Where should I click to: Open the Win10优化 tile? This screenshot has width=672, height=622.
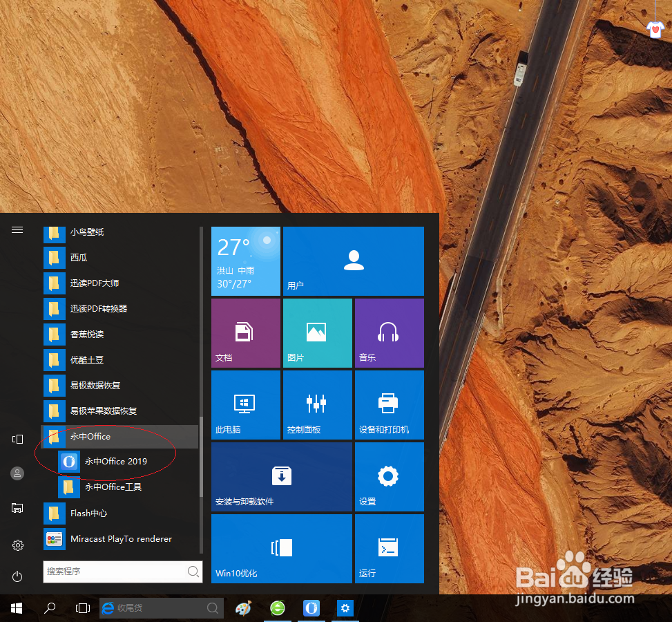(282, 549)
